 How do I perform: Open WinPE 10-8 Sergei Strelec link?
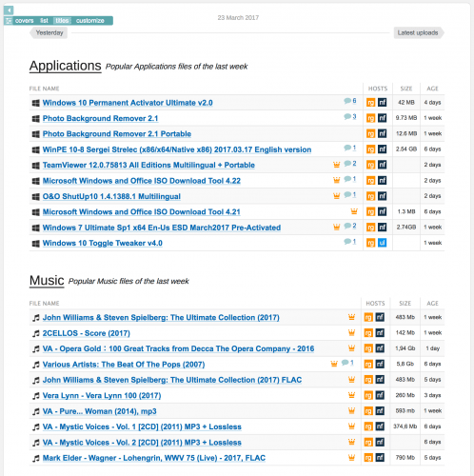[177, 149]
